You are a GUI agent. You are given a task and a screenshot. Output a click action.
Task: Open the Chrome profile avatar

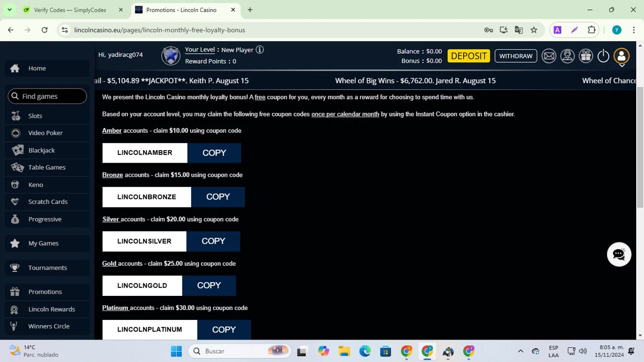pyautogui.click(x=617, y=30)
